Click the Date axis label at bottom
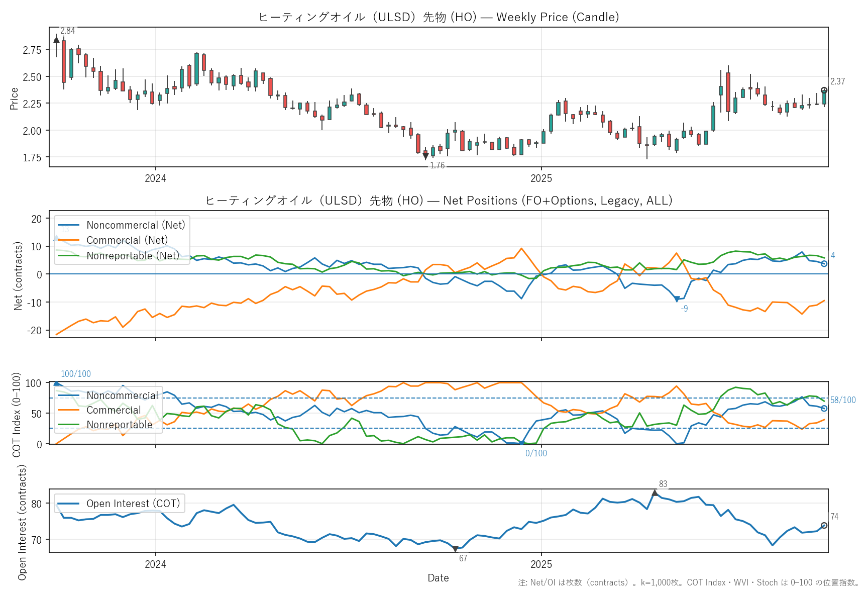Image resolution: width=868 pixels, height=593 pixels. coord(438,578)
